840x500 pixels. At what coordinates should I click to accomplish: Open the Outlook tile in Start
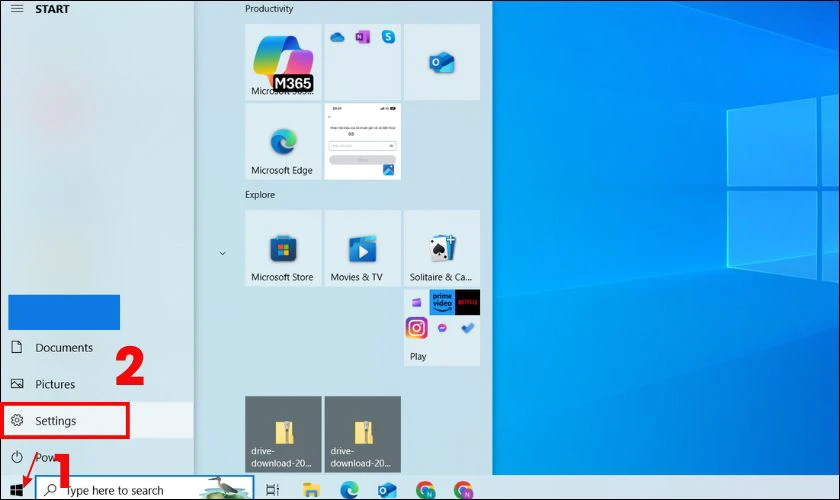442,62
